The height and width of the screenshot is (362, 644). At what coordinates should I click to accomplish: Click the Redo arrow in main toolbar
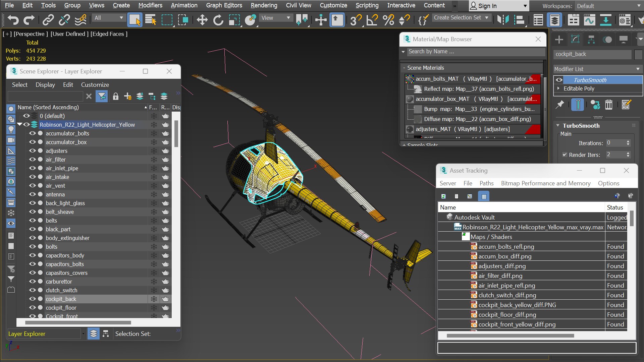point(29,20)
